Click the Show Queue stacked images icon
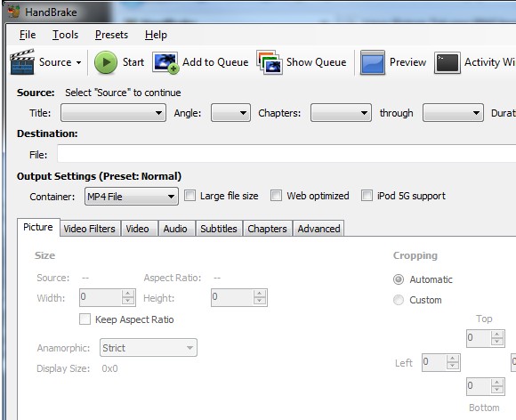This screenshot has height=420, width=516. [x=270, y=62]
